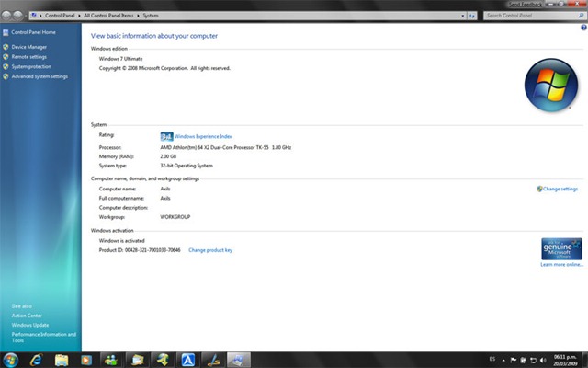
Task: Open Windows Experience Index link
Action: pos(203,136)
